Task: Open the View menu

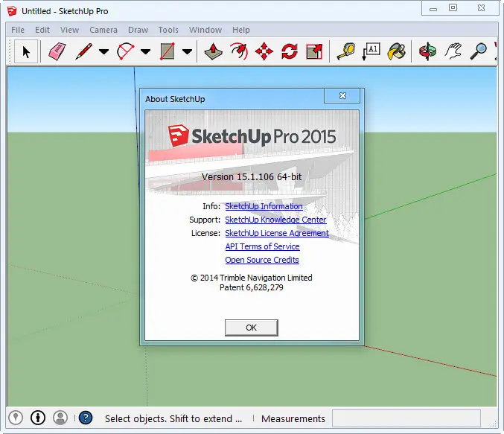Action: (69, 30)
